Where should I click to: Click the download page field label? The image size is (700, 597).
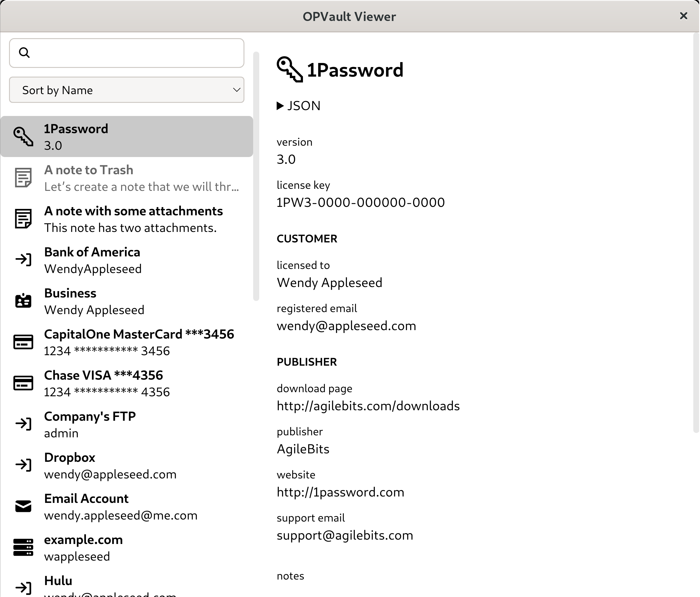pos(315,389)
